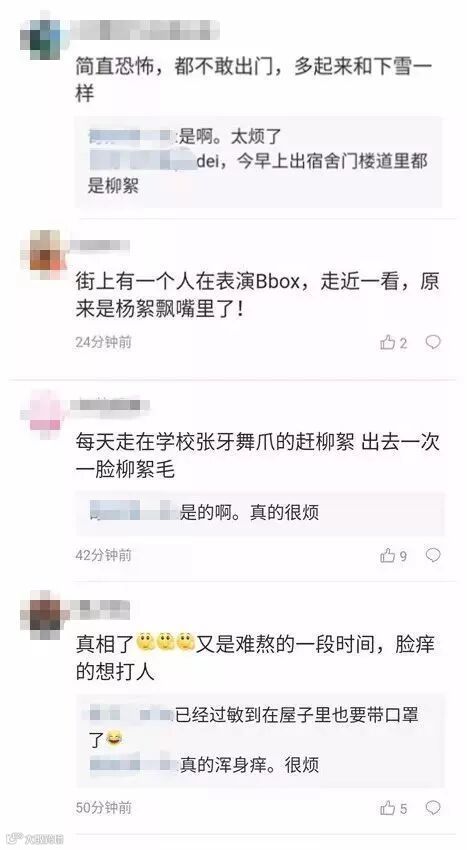This screenshot has width=467, height=850.
Task: Reply to the Bbox street performer comment
Action: pyautogui.click(x=433, y=342)
